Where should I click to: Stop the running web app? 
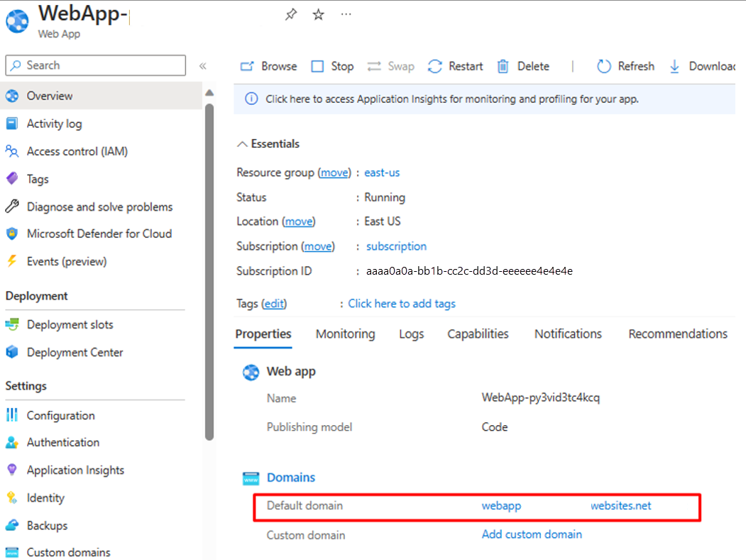pyautogui.click(x=332, y=66)
